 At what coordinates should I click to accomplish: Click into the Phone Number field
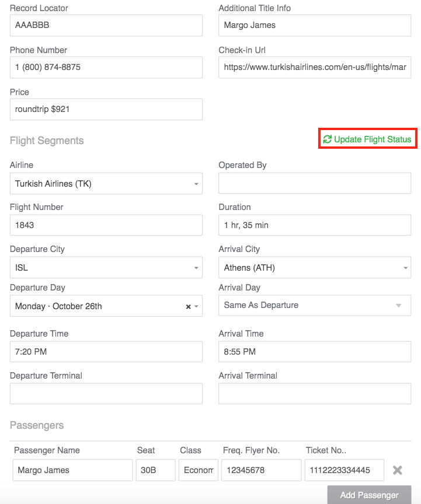click(106, 68)
